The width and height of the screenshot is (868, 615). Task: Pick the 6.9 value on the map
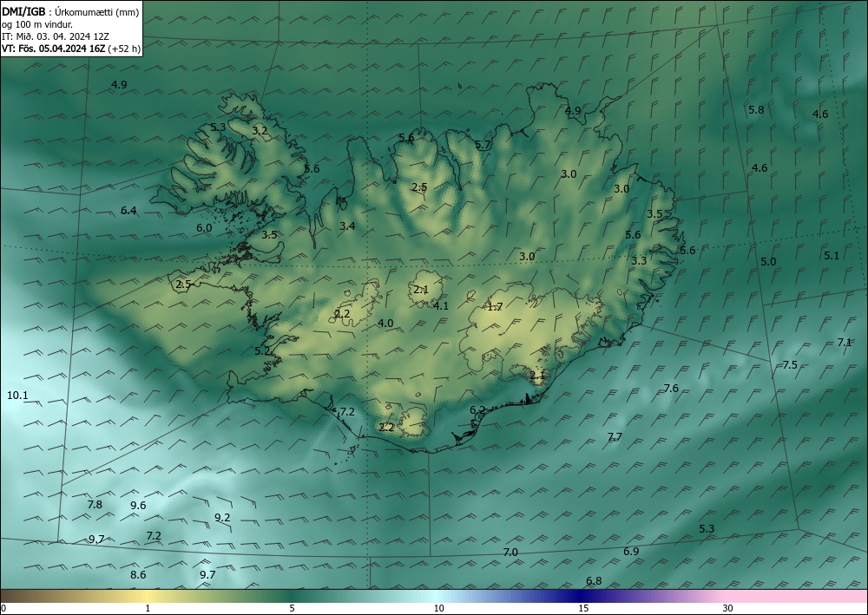[x=631, y=552]
